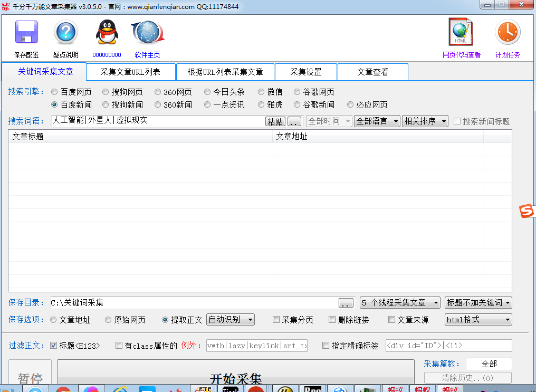536x392 pixels.
Task: Open the 网页代码查看 HTML icon
Action: point(461,32)
